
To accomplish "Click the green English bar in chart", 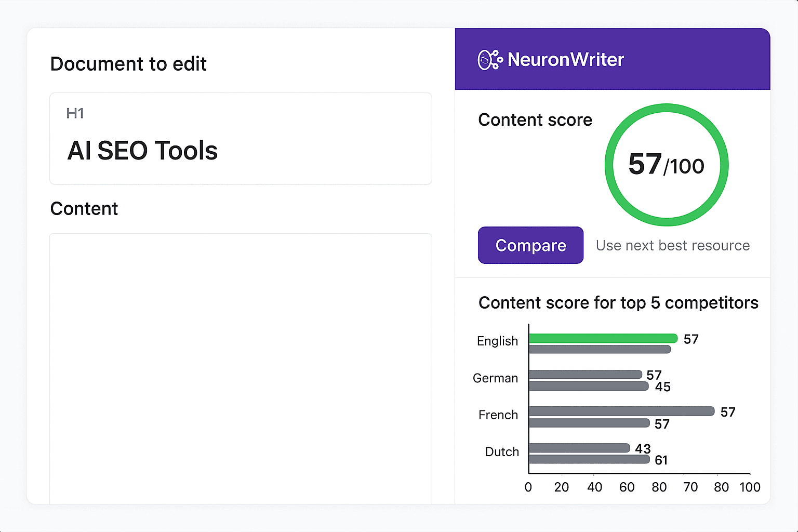I will coord(603,338).
